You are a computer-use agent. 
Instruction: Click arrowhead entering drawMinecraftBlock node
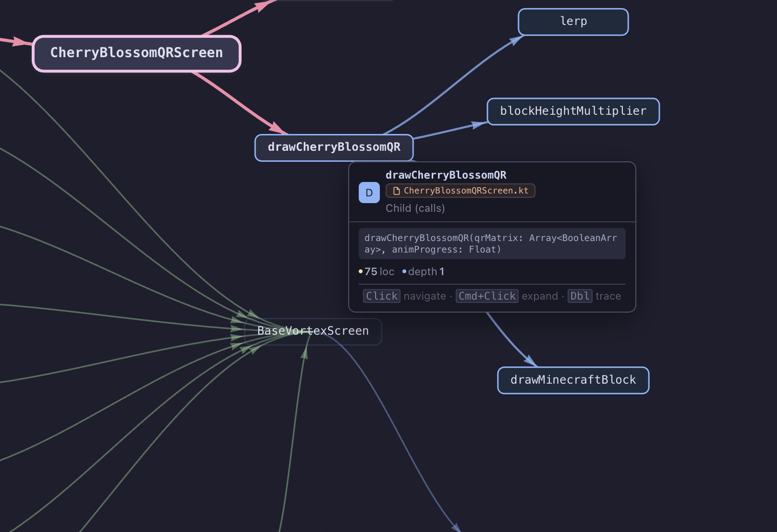coord(530,361)
